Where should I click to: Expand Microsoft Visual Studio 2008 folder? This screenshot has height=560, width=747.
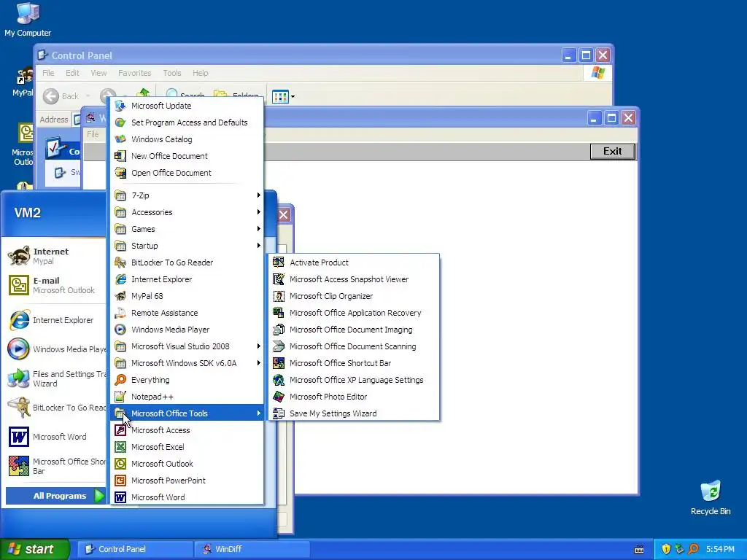click(x=187, y=346)
